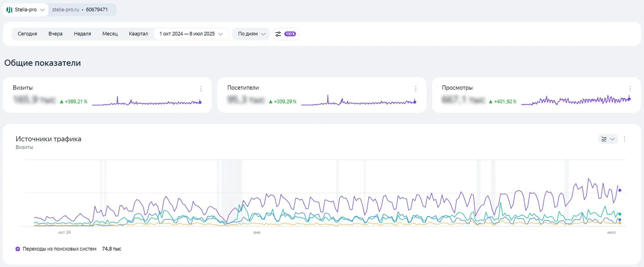Screen dimensions: 644x267
Task: Expand the Stella-pro counter dropdown
Action: pos(42,10)
